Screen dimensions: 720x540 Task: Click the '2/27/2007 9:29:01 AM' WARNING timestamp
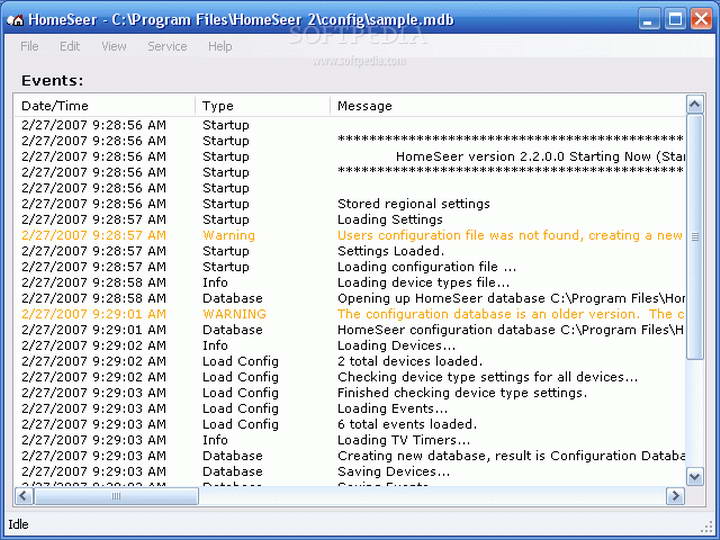94,314
